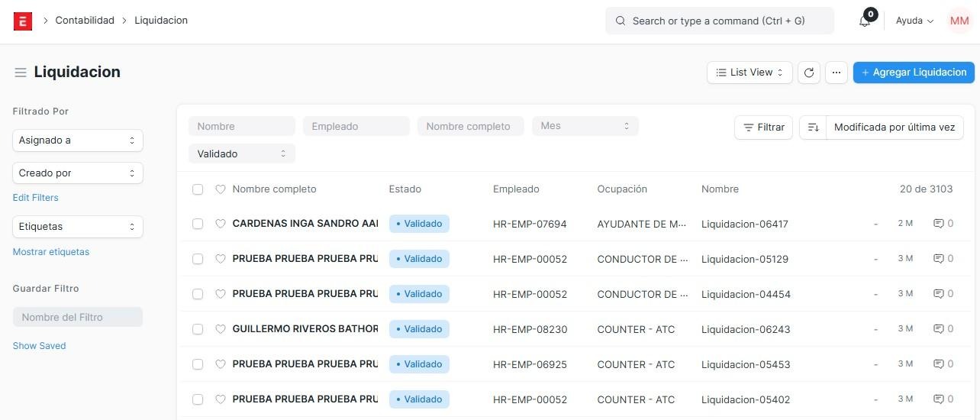Like the CARDENAS INGA SANDRO row heart
980x420 pixels.
[x=221, y=224]
